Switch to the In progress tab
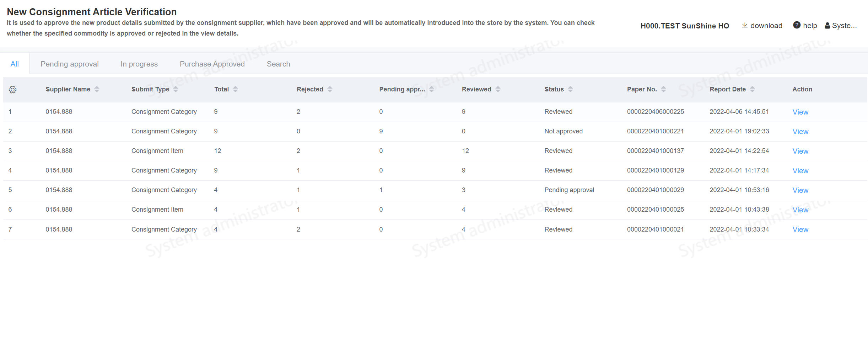 point(139,64)
